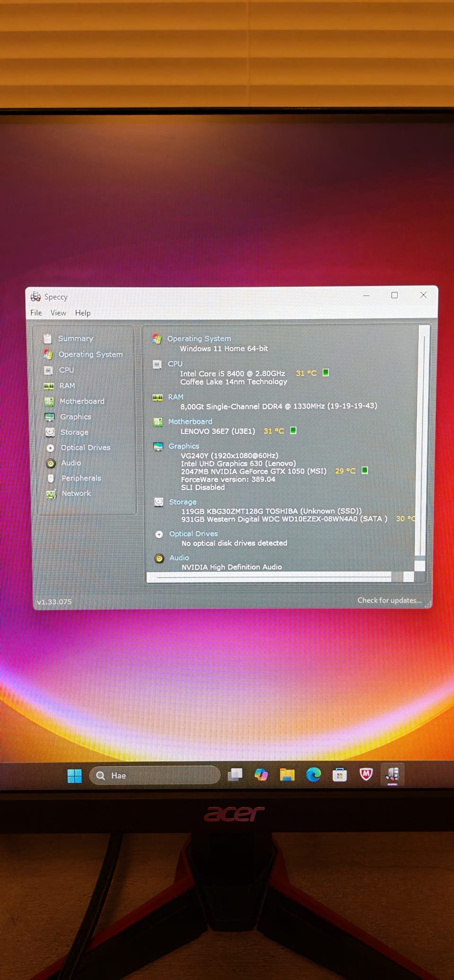
Task: Open McAfee from the taskbar
Action: pos(366,774)
